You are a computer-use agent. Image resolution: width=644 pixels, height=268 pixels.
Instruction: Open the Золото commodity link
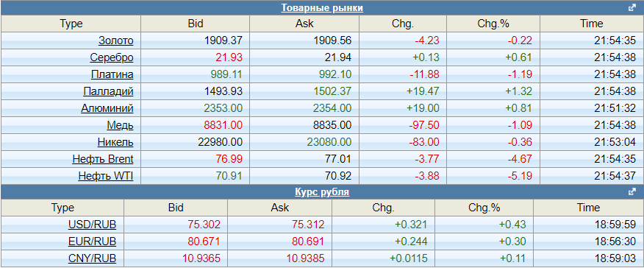click(116, 40)
